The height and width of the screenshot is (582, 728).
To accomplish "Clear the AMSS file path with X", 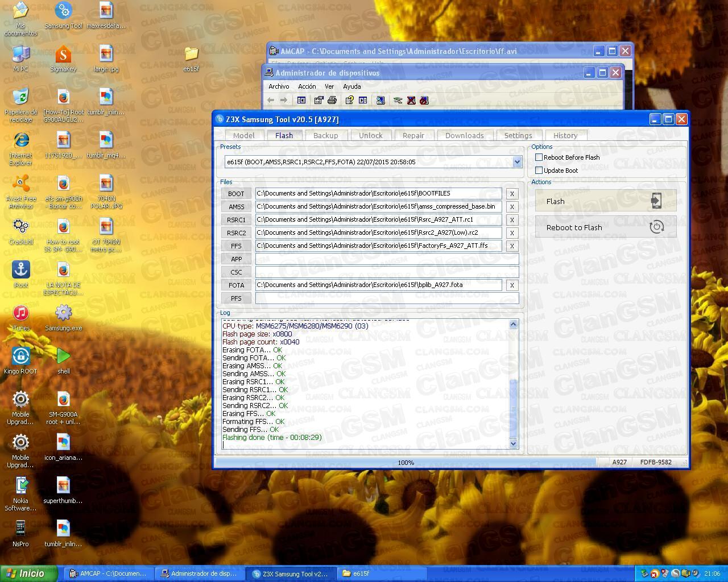I will [512, 207].
